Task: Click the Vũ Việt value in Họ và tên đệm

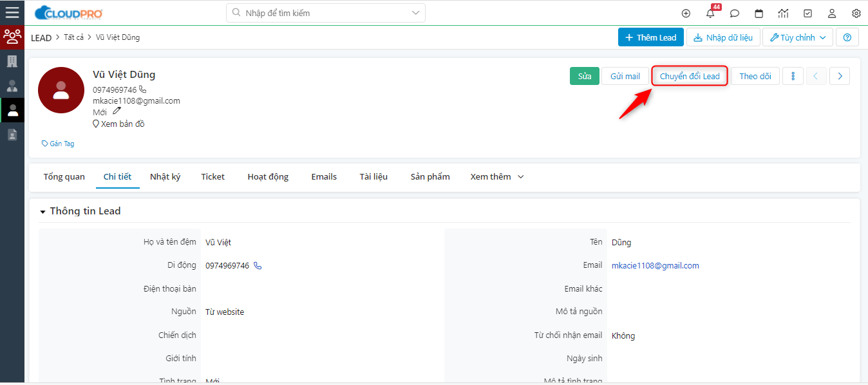Action: click(x=218, y=242)
